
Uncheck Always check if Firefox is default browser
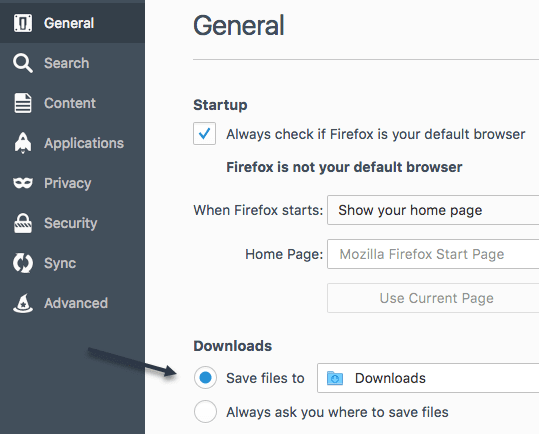click(x=205, y=133)
